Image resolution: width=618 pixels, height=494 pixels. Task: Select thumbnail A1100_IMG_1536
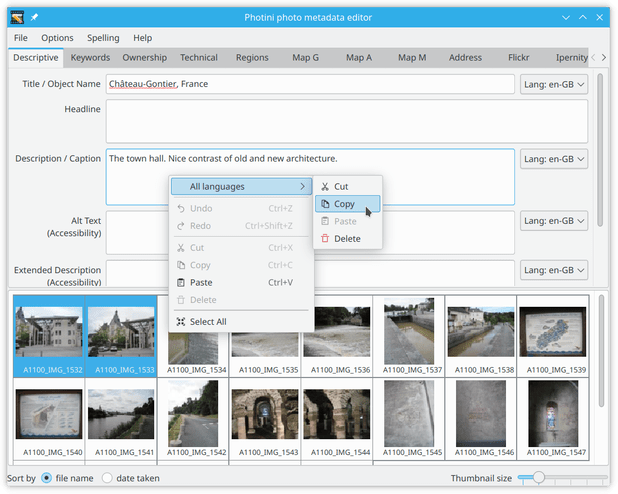coord(337,336)
